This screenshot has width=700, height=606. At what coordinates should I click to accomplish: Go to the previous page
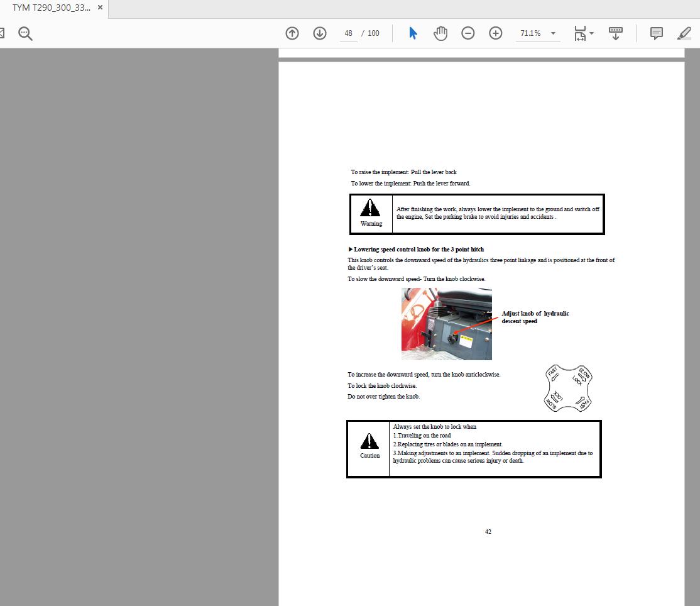point(292,33)
